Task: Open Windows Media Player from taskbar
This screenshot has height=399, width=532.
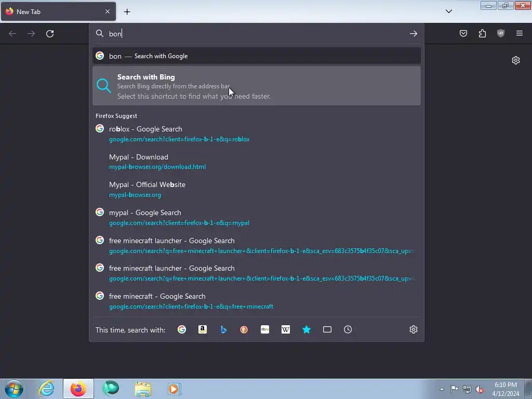Action: [175, 389]
